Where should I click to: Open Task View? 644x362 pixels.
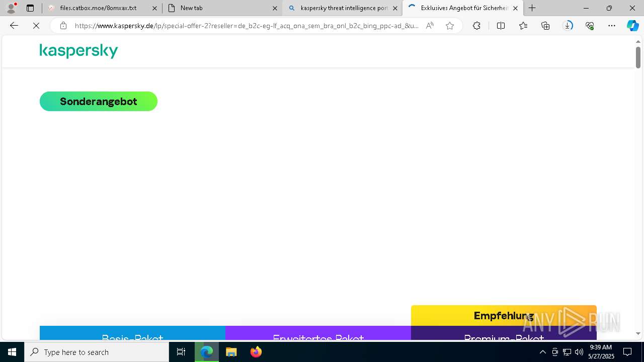click(181, 352)
